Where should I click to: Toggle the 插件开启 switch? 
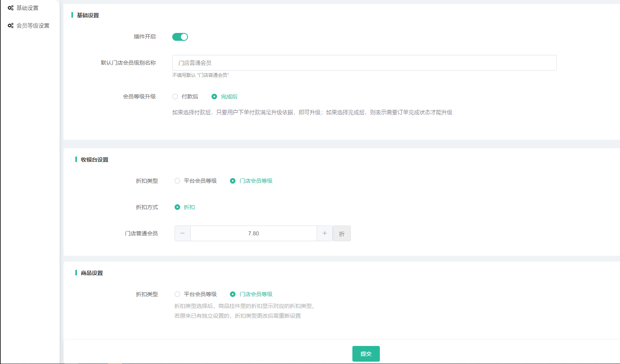click(x=180, y=37)
